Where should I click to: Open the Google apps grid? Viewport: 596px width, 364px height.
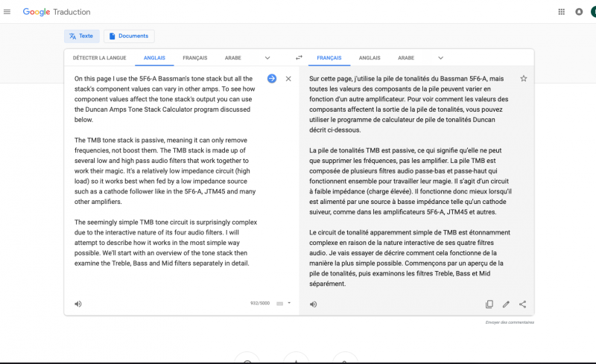coord(561,12)
